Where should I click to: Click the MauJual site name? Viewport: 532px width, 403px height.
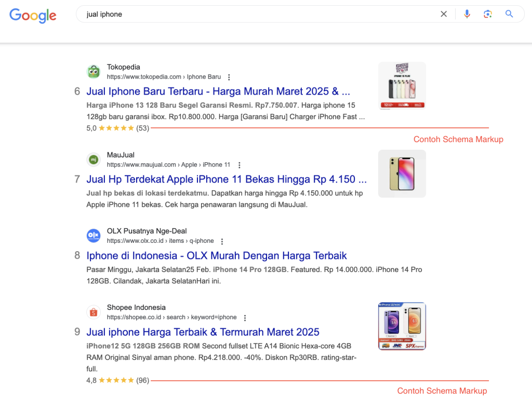[x=121, y=155]
